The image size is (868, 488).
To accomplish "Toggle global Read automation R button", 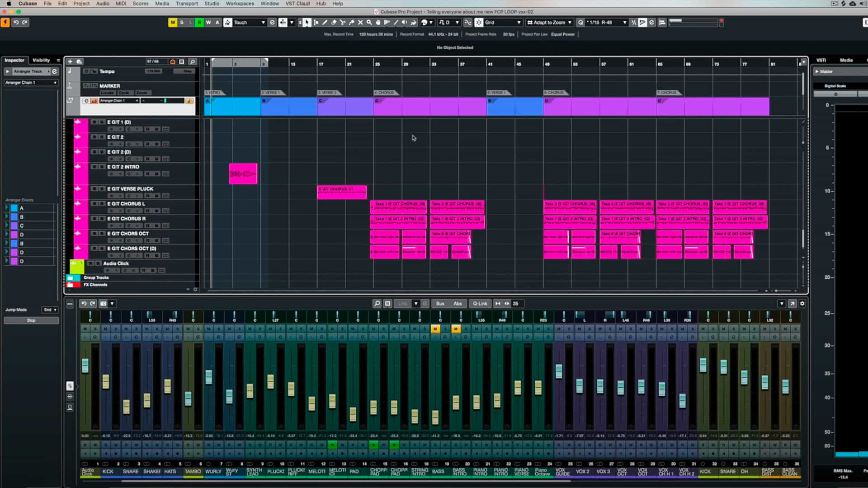I will [199, 22].
